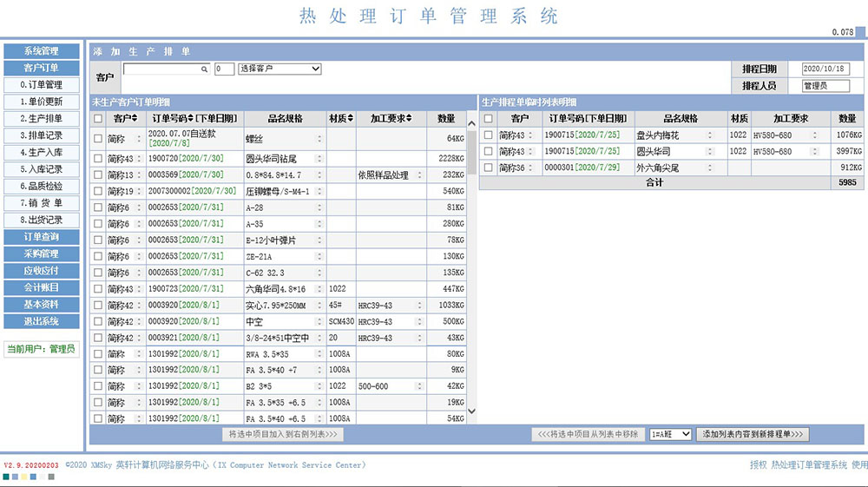Go to 6.品质检验 in the sidebar
Image resolution: width=868 pixels, height=487 pixels.
click(41, 186)
